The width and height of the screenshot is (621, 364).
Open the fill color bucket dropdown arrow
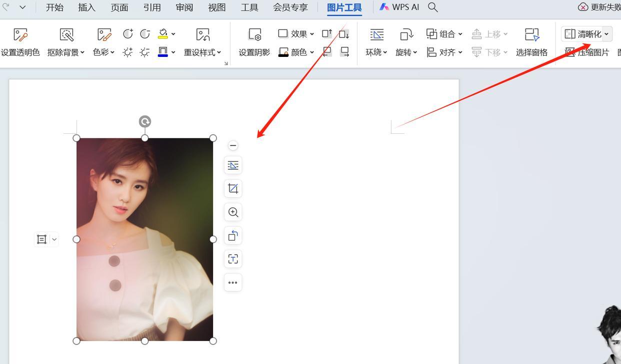click(173, 34)
